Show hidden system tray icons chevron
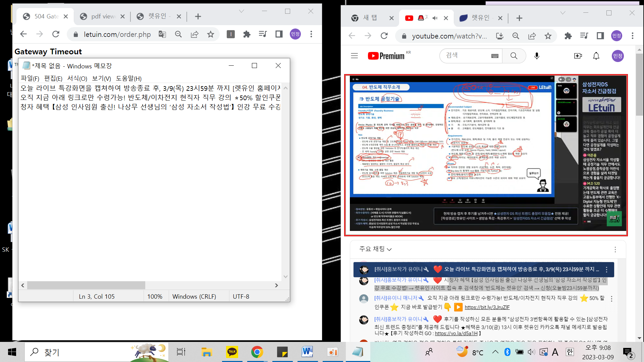 [495, 352]
